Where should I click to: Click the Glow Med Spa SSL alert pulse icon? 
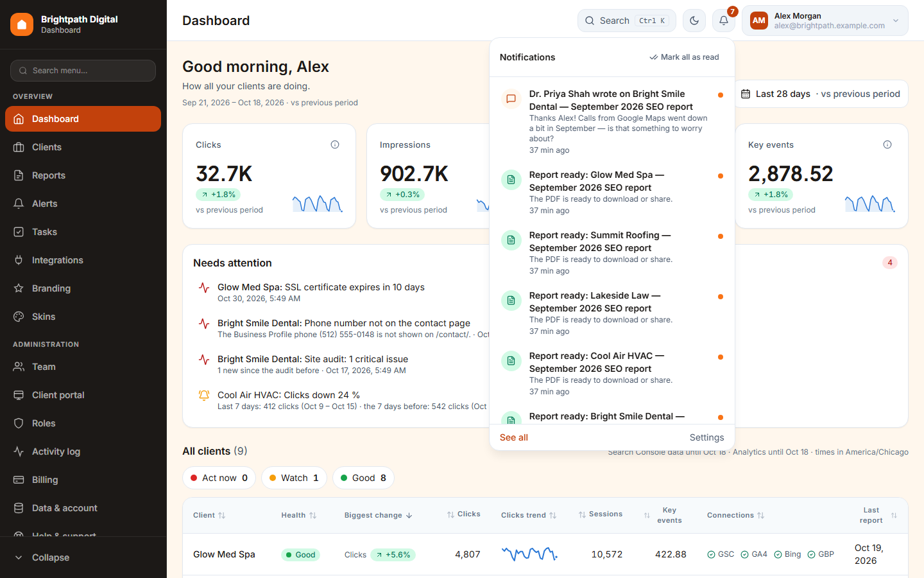tap(204, 288)
